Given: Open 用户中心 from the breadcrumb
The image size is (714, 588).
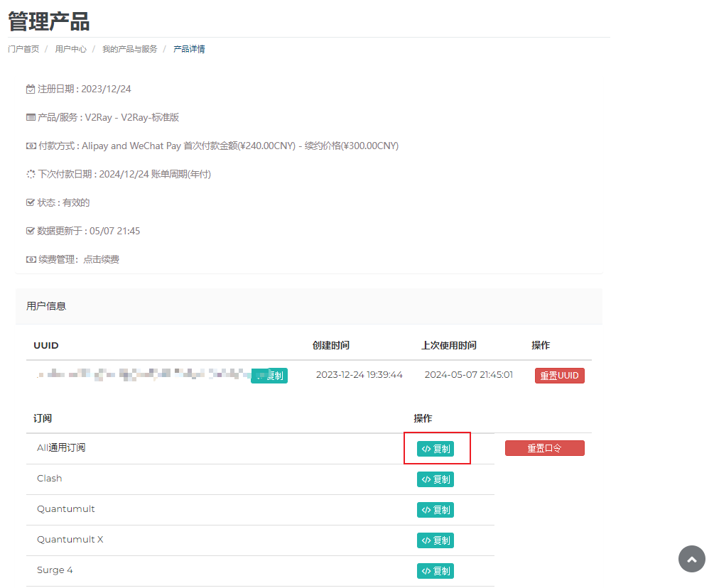Looking at the screenshot, I should tap(70, 49).
